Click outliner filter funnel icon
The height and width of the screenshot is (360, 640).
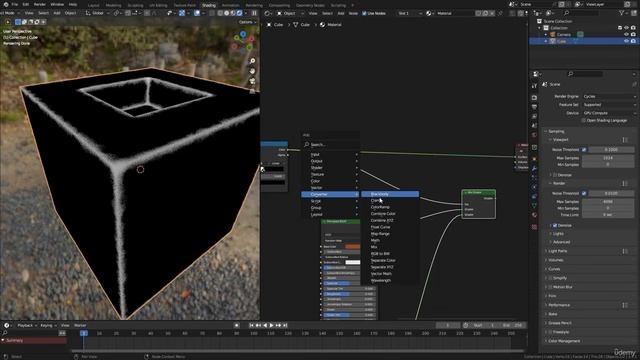[x=622, y=13]
